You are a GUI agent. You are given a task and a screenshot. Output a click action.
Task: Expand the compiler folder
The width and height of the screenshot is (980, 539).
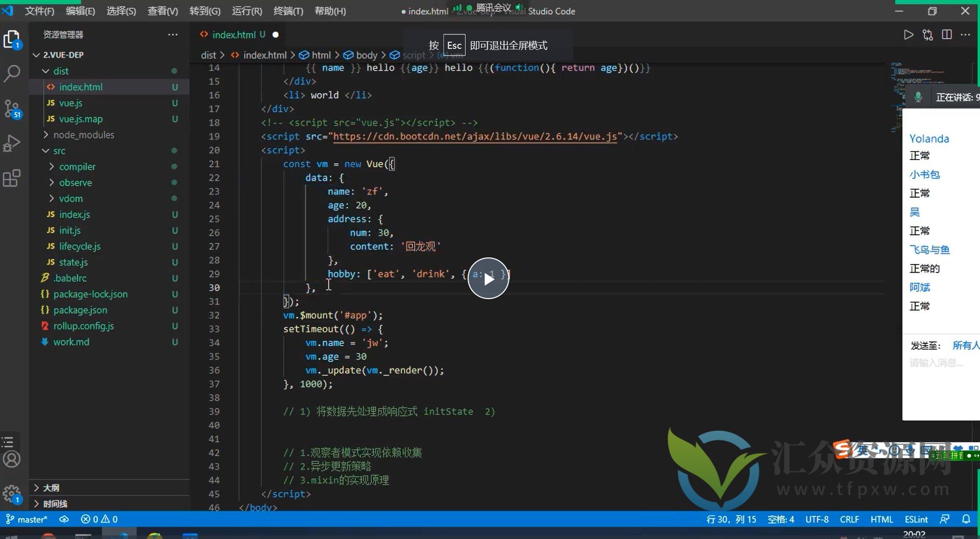(77, 167)
